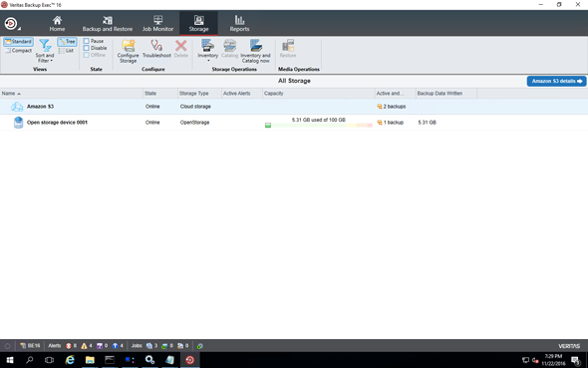Select the List view option
The image size is (588, 368).
(67, 51)
